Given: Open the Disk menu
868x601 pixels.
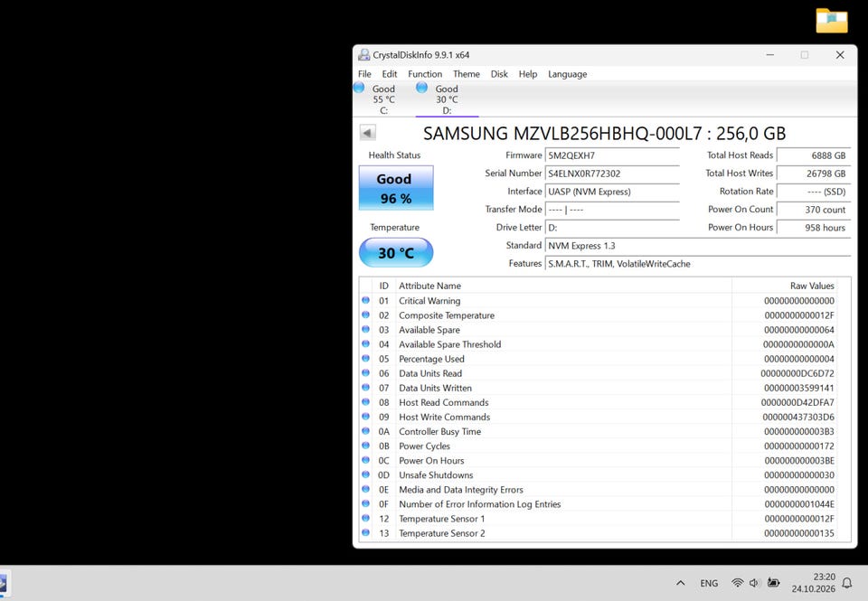Looking at the screenshot, I should coord(499,74).
